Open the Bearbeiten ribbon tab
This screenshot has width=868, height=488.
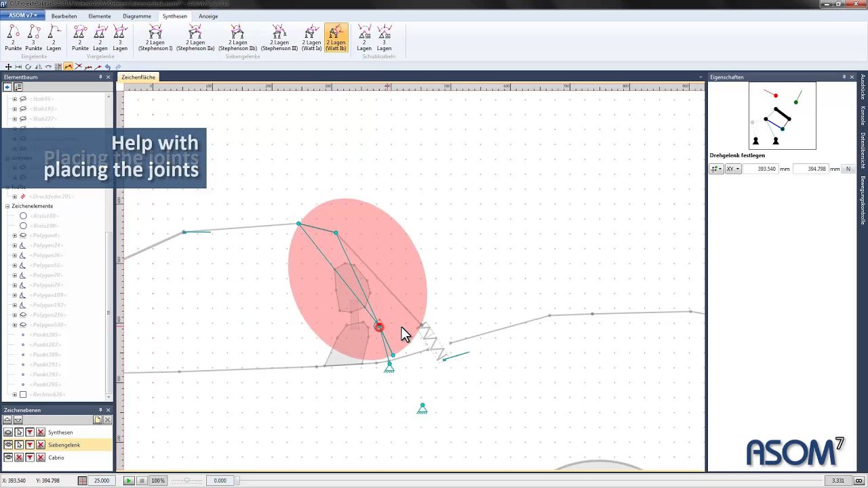click(x=64, y=16)
